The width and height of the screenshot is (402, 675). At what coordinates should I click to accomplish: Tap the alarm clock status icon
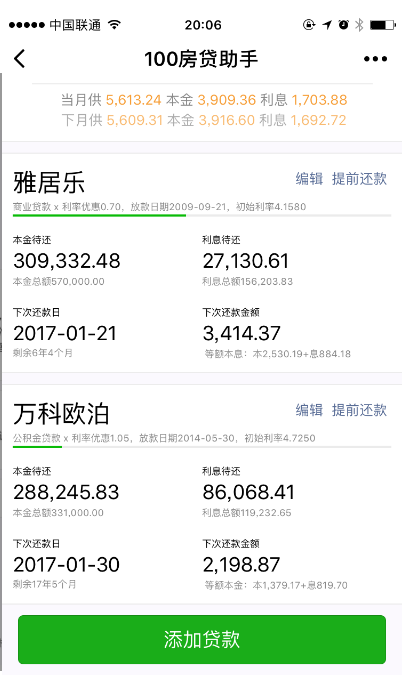click(x=343, y=25)
